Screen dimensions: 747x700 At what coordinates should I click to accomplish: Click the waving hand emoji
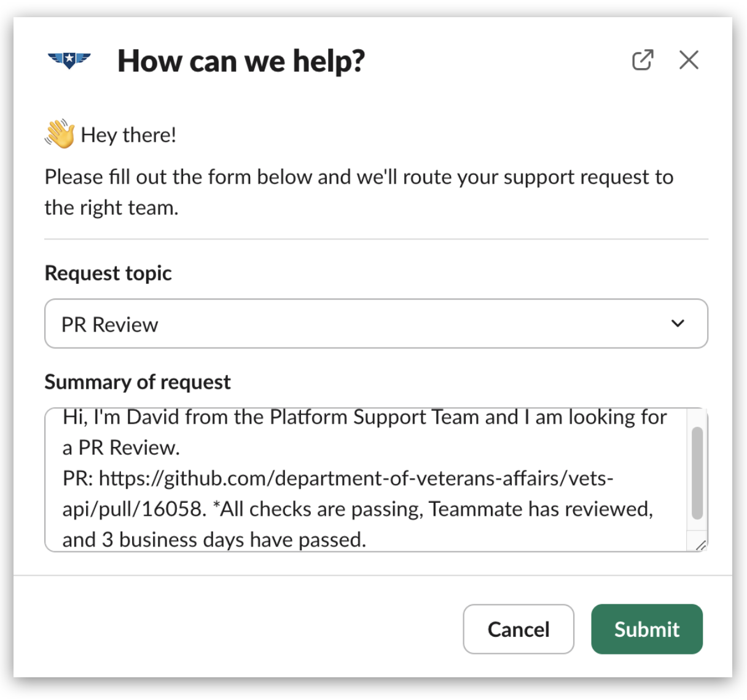coord(60,134)
